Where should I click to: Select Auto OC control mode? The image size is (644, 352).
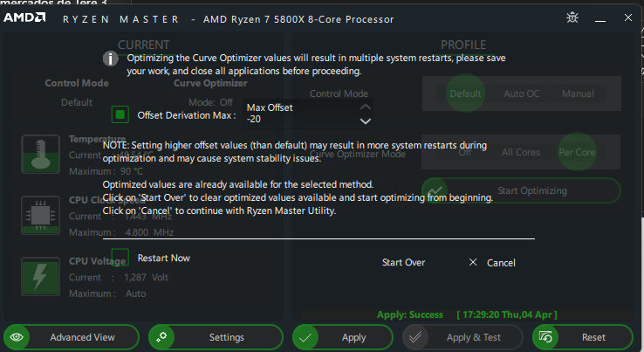pyautogui.click(x=522, y=93)
